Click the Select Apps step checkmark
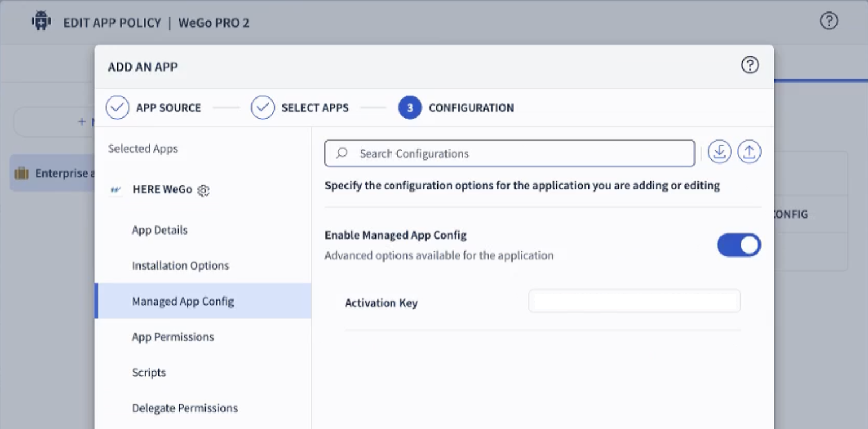 point(263,108)
